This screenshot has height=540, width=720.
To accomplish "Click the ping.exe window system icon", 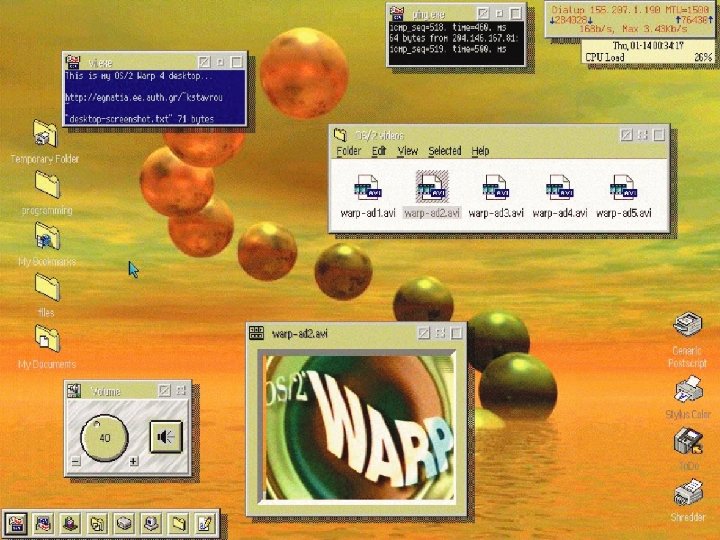I will click(x=397, y=13).
